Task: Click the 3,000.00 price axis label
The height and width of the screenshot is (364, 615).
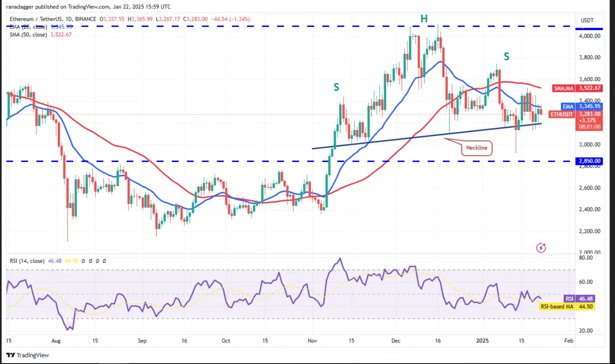Action: click(590, 144)
